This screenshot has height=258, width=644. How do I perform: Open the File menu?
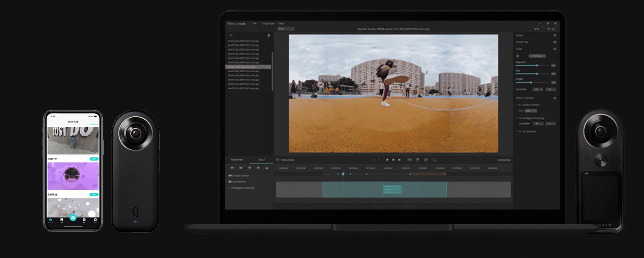[254, 24]
